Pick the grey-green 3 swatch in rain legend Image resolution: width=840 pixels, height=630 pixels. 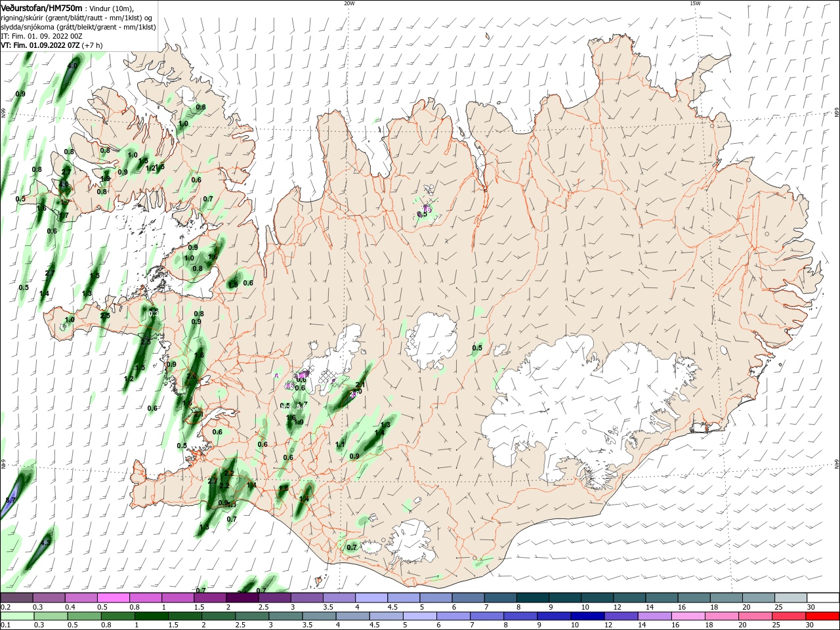(285, 616)
